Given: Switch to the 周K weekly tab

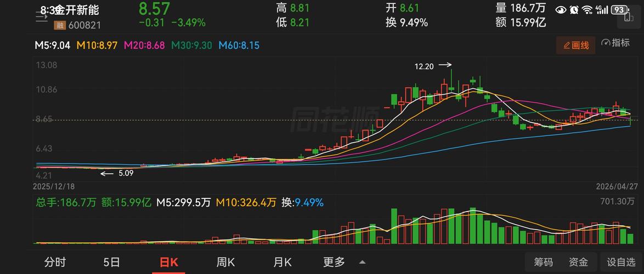Looking at the screenshot, I should coord(225,262).
